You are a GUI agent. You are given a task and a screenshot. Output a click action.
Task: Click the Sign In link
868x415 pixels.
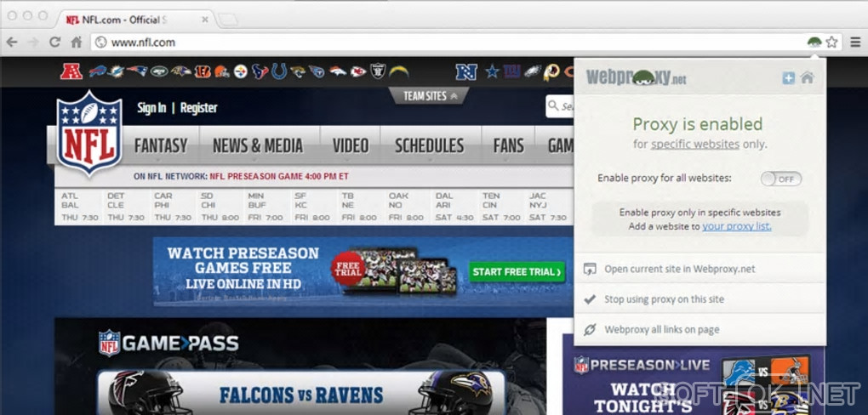coord(151,108)
